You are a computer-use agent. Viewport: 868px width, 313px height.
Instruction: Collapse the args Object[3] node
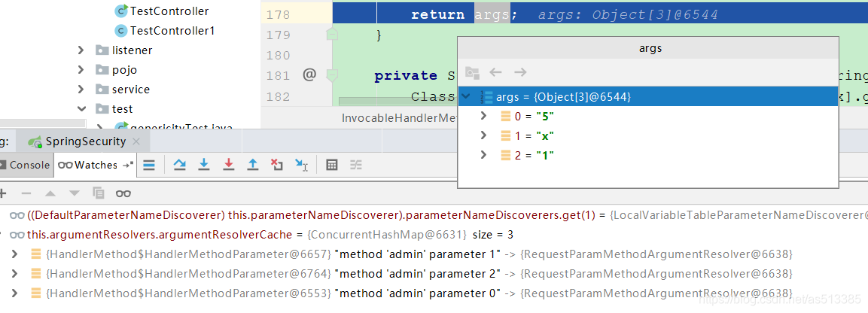(467, 96)
